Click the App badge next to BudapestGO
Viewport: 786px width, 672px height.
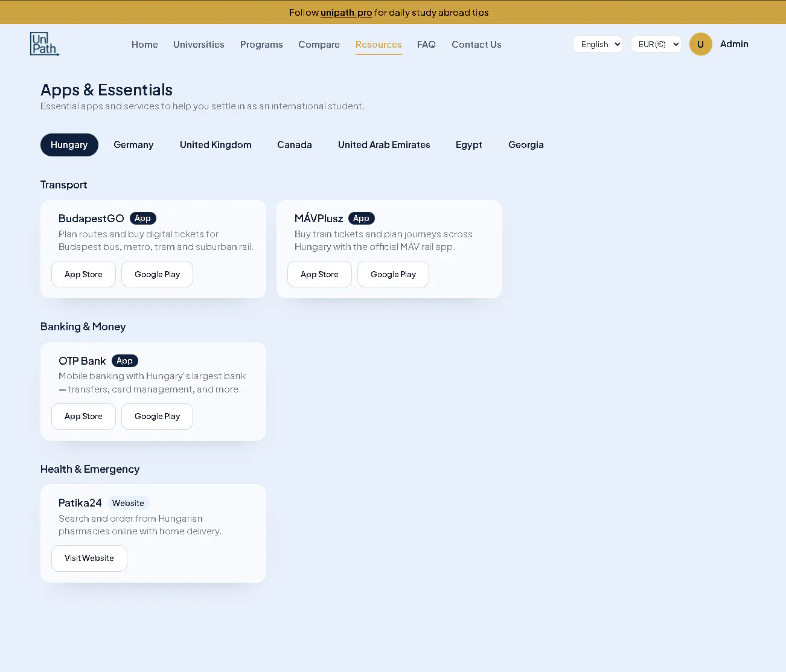tap(143, 219)
